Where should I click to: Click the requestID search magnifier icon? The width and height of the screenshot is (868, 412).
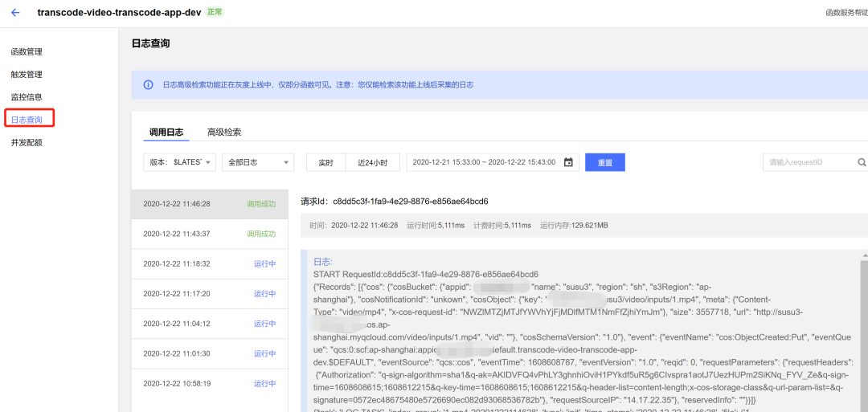862,162
